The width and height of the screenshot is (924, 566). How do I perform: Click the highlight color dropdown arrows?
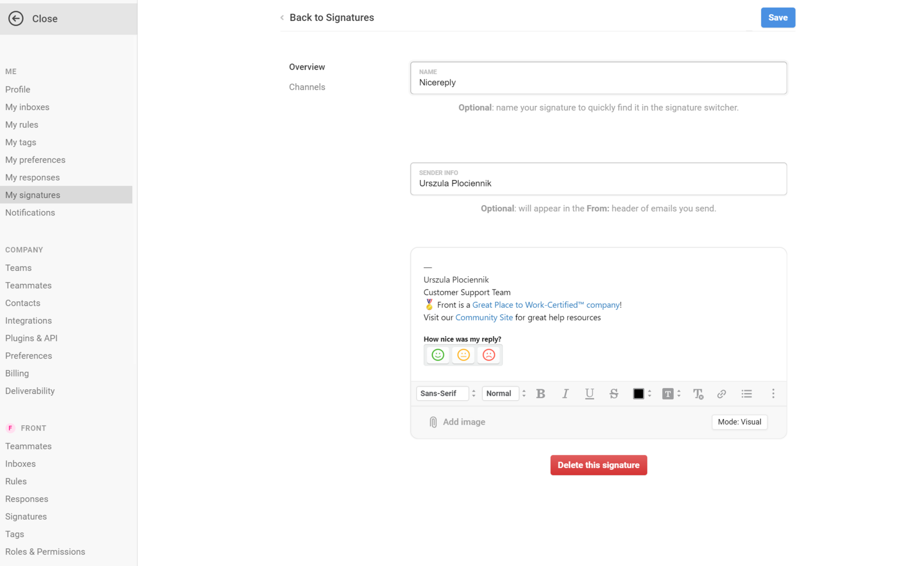(679, 394)
